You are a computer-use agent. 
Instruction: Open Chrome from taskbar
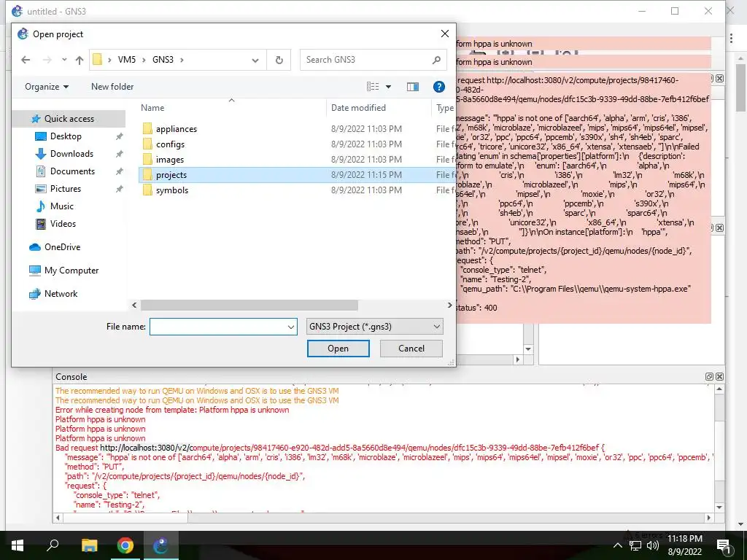[125, 545]
